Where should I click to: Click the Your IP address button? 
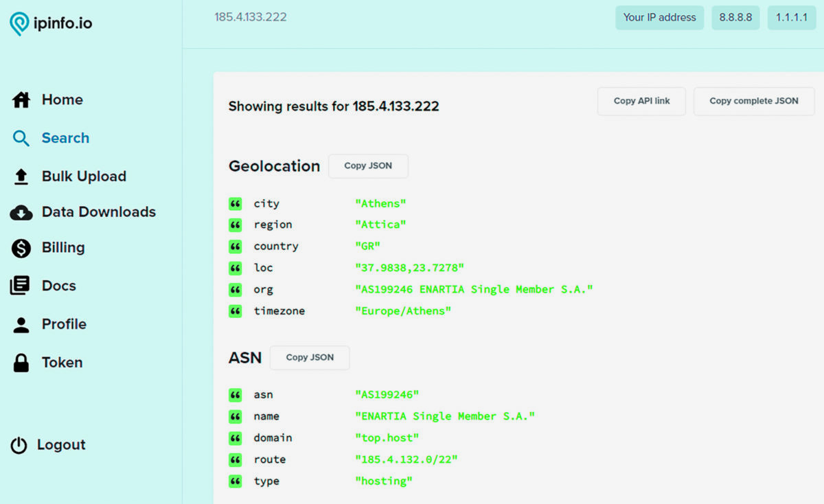click(659, 18)
